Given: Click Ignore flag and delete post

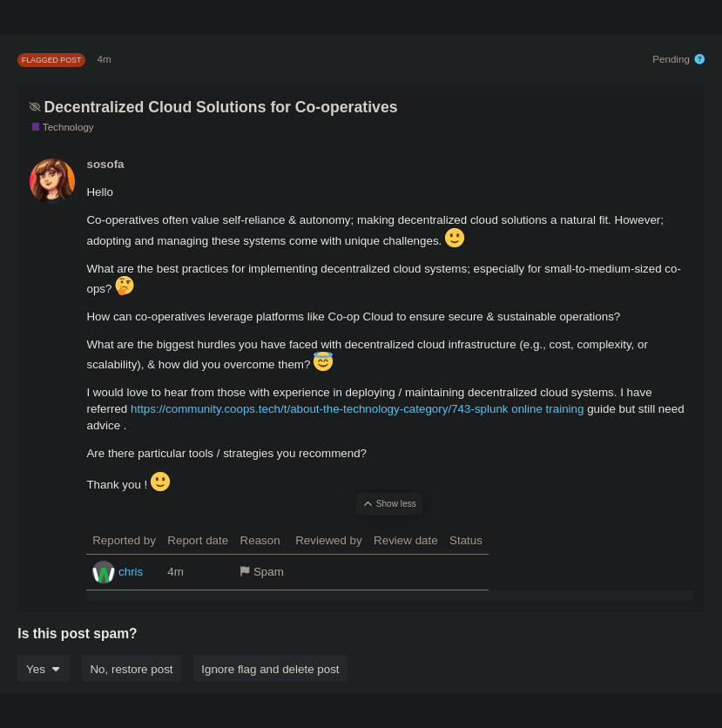Looking at the screenshot, I should (x=270, y=669).
